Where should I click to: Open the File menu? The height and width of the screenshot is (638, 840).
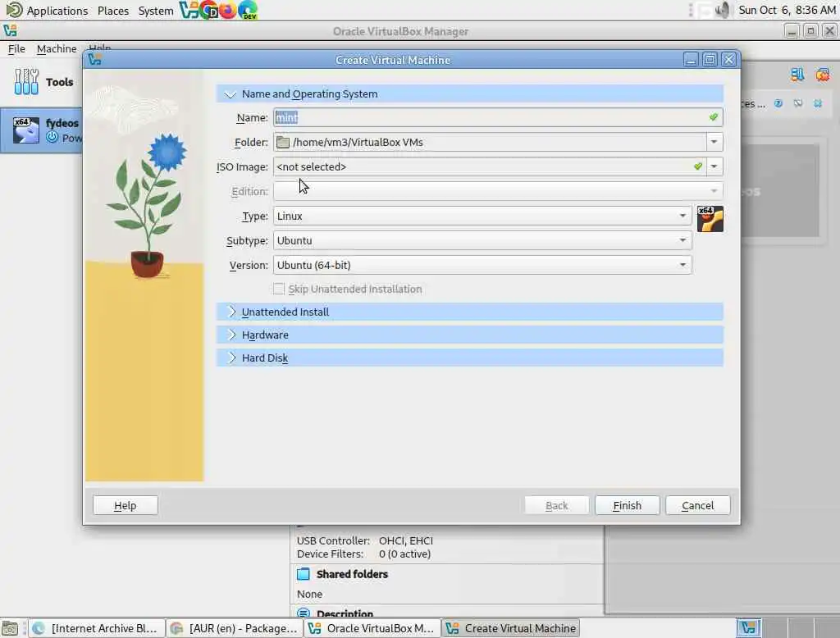click(x=16, y=48)
